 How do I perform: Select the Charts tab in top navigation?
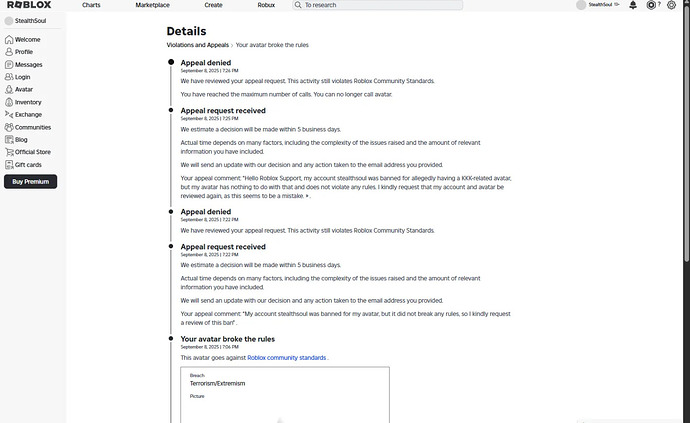pos(91,5)
